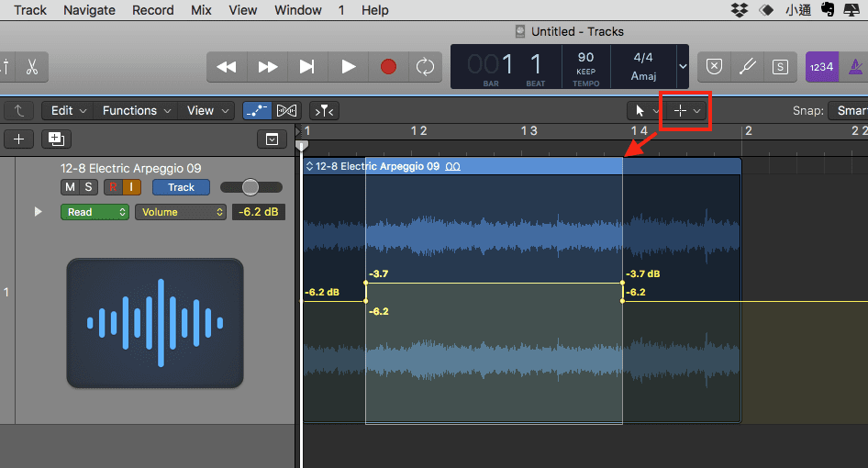Click the 4/4 time signature
Viewport: 868px width, 468px height.
pyautogui.click(x=643, y=58)
